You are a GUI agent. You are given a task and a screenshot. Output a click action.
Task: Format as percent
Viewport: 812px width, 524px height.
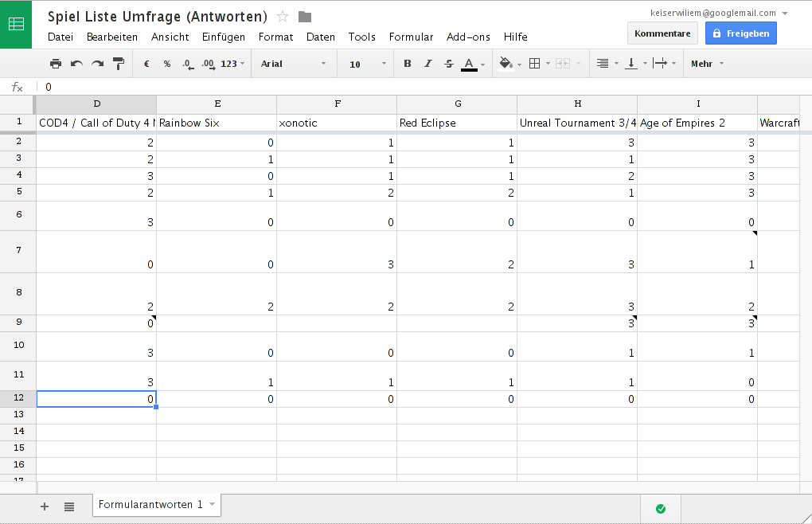166,64
